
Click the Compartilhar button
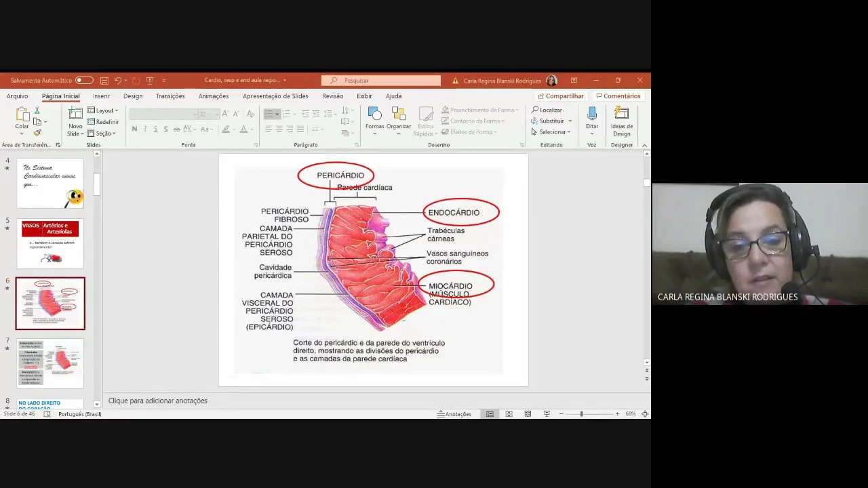561,96
